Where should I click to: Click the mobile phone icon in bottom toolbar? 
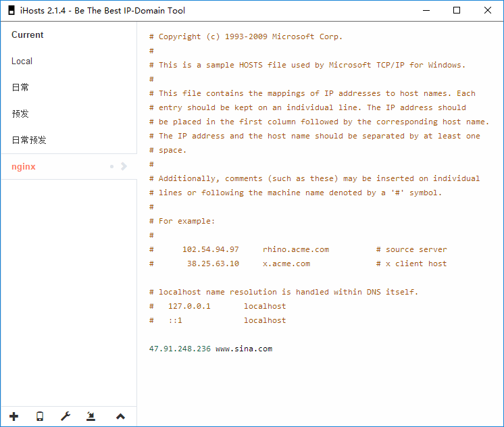click(x=40, y=416)
